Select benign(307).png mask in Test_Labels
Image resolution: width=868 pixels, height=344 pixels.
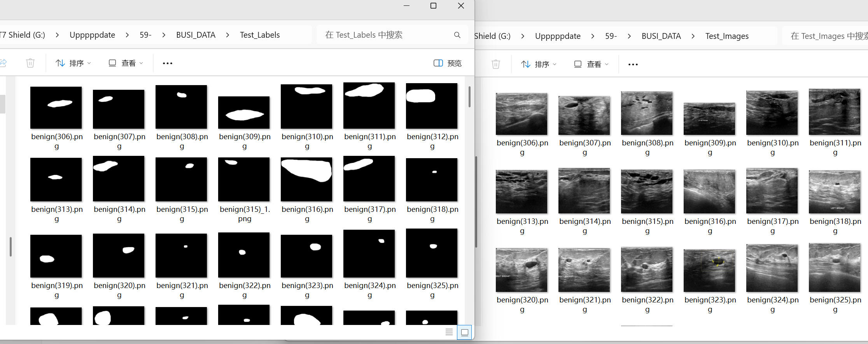click(119, 109)
